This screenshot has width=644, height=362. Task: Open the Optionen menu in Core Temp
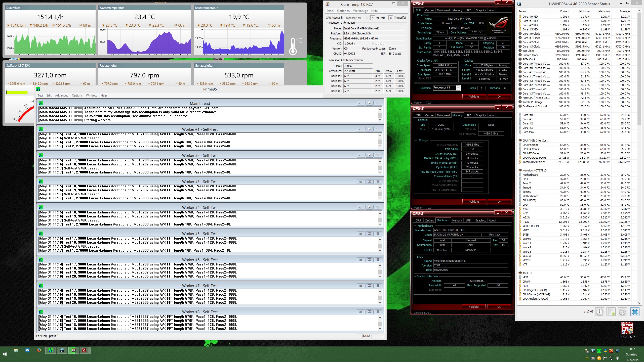coord(343,11)
